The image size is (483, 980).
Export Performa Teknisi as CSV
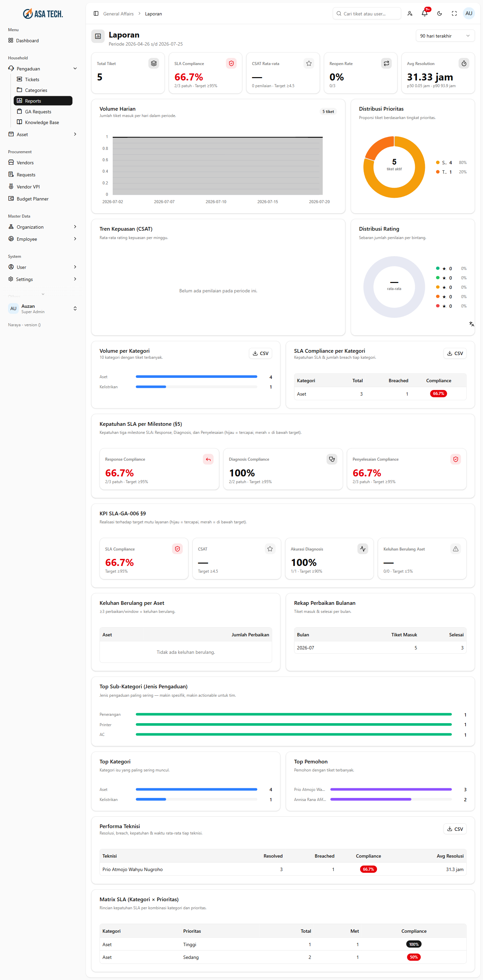(455, 828)
